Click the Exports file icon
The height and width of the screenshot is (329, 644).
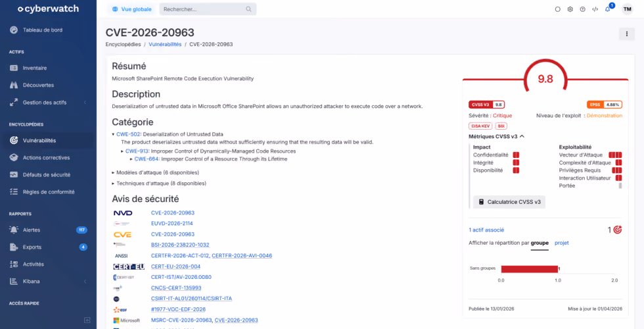[14, 247]
